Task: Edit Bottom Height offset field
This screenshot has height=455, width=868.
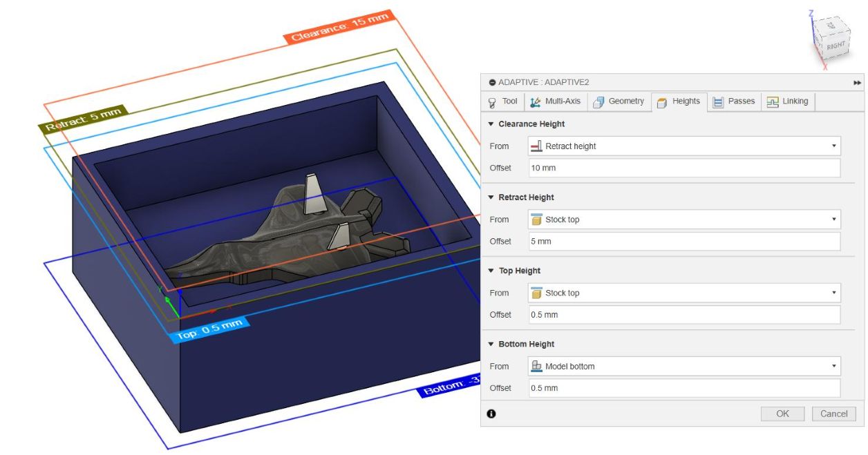Action: pyautogui.click(x=684, y=387)
